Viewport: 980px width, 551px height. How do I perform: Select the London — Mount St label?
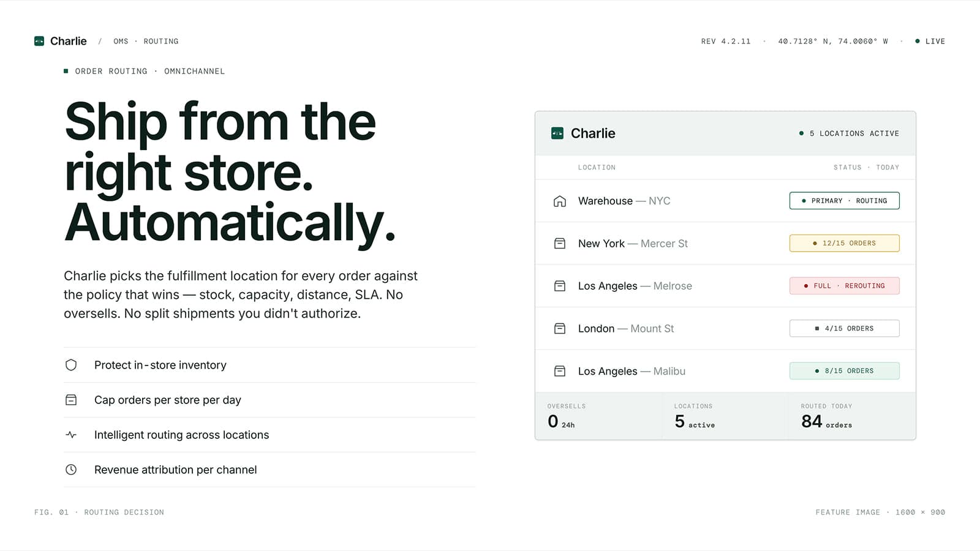626,329
